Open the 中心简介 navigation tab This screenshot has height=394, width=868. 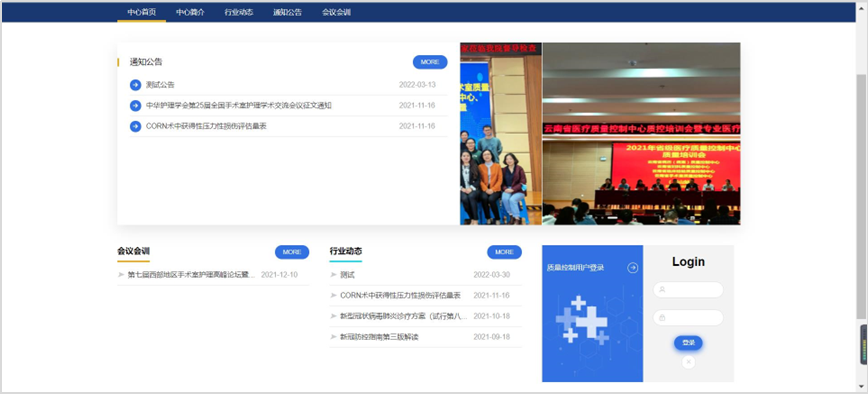coord(190,12)
